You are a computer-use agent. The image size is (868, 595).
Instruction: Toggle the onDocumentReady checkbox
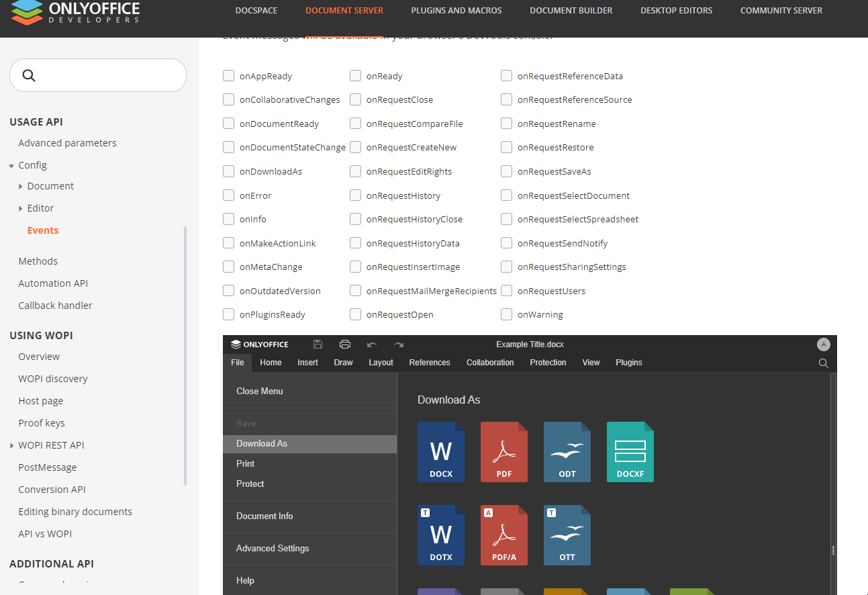click(228, 124)
